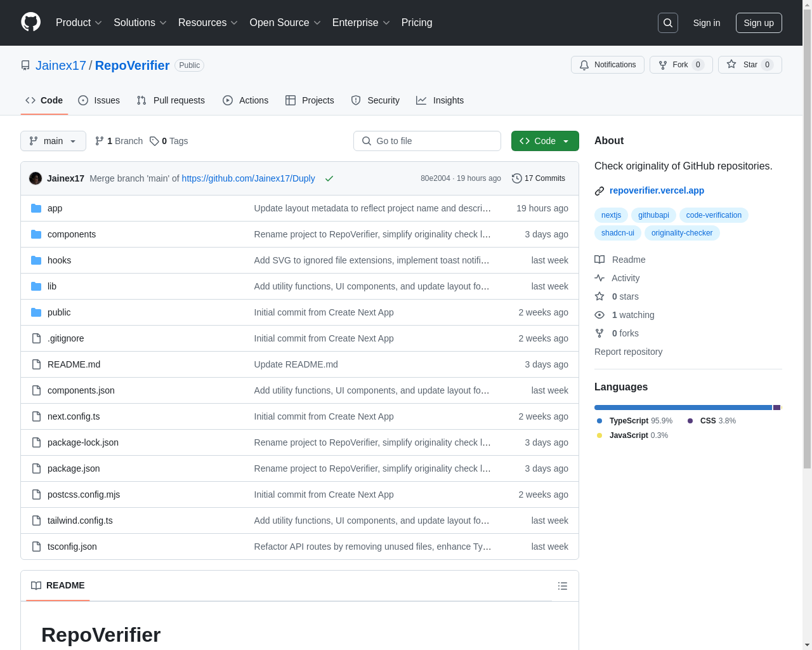The height and width of the screenshot is (650, 812).
Task: Expand the Open Source menu
Action: coord(285,23)
